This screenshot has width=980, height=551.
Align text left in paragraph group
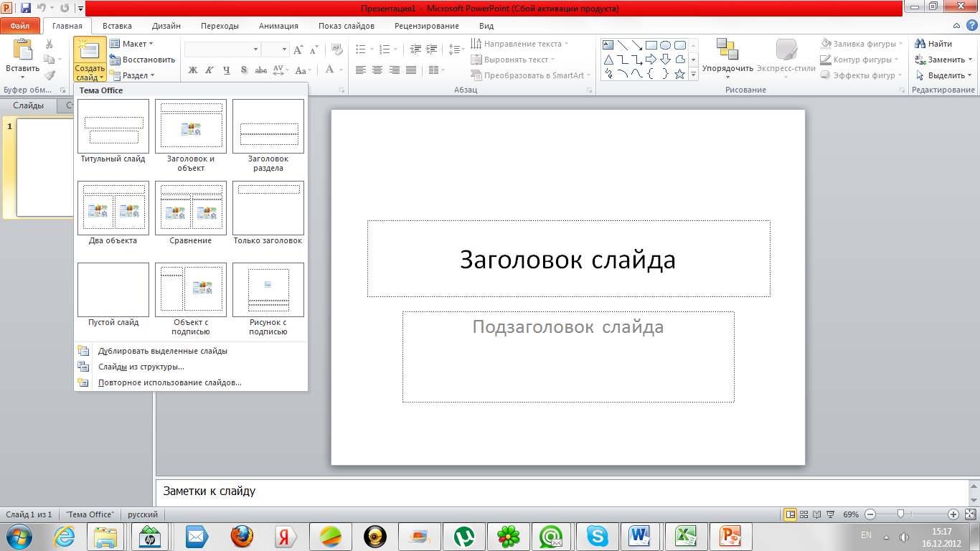(x=360, y=70)
